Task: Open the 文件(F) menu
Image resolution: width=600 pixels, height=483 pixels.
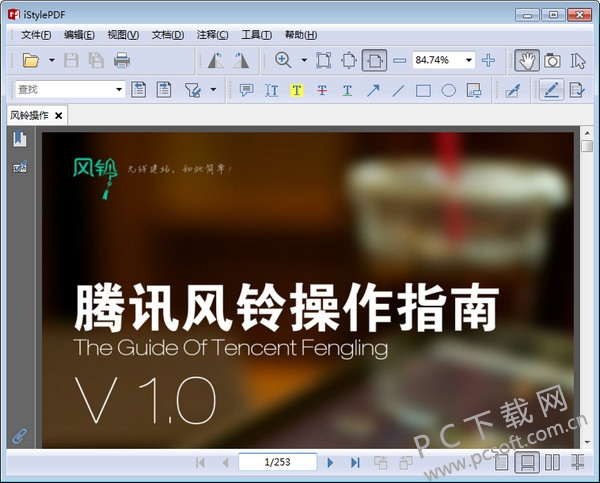Action: (36, 35)
